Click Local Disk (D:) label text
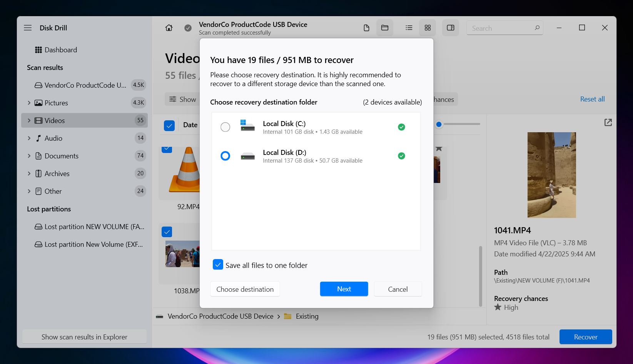Viewport: 633px width, 364px height. click(x=284, y=152)
